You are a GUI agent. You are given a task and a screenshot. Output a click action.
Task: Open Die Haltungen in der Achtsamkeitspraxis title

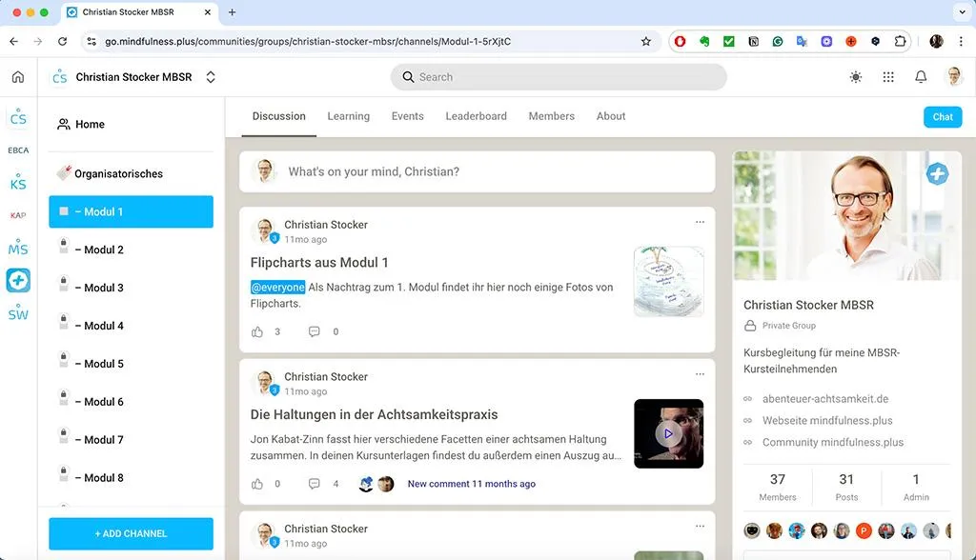click(x=374, y=414)
